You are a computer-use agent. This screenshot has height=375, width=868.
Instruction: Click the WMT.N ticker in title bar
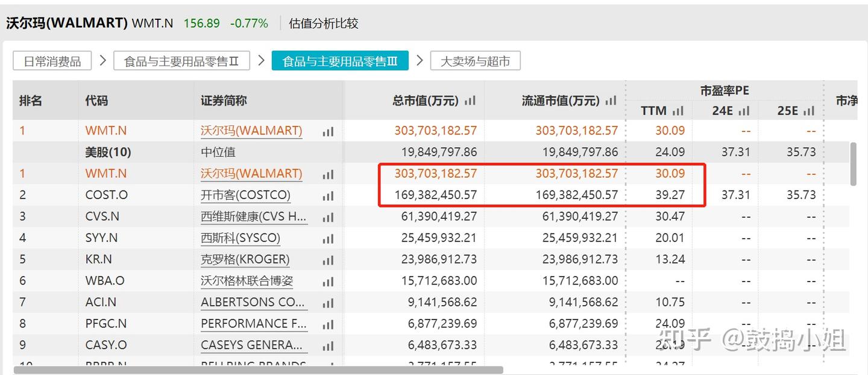(x=153, y=24)
